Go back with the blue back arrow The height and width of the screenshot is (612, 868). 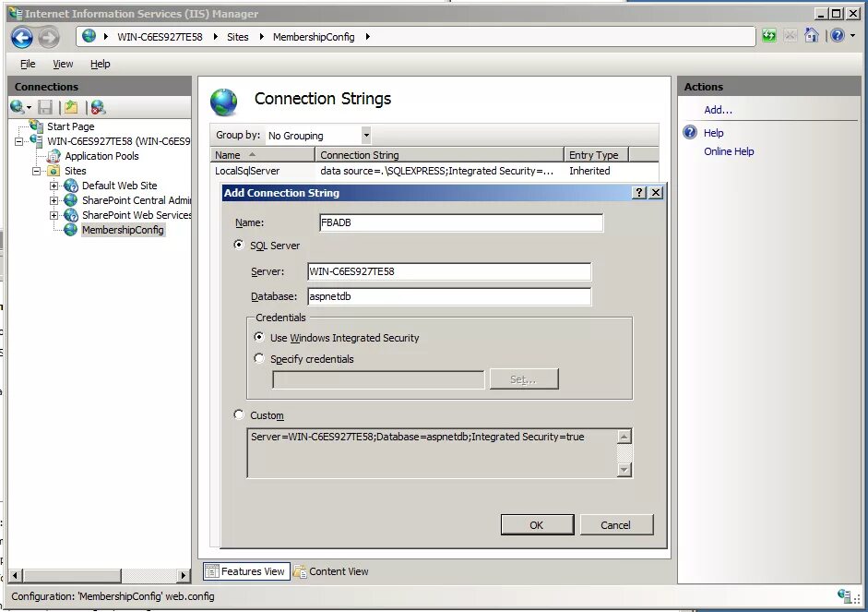coord(22,37)
